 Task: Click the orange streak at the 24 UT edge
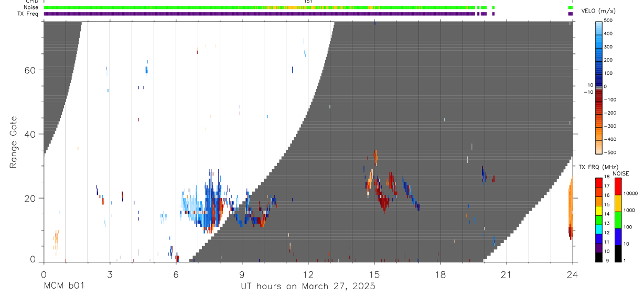click(571, 207)
